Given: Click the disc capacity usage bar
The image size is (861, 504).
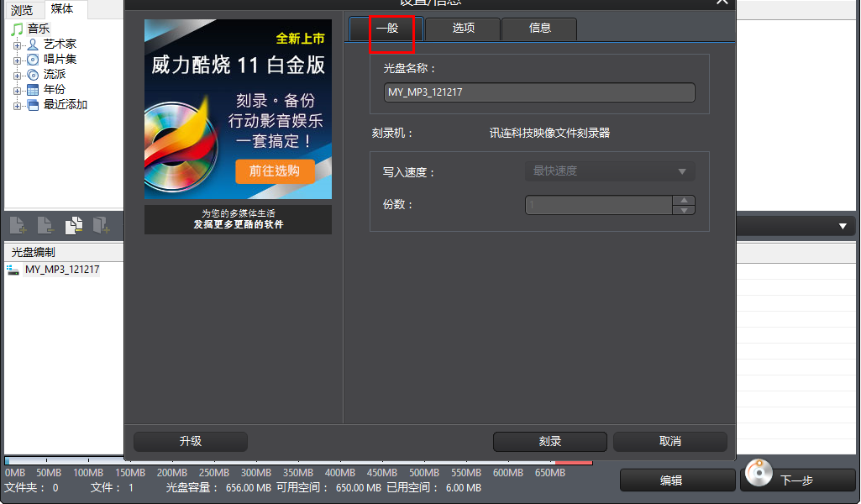Looking at the screenshot, I should [299, 461].
